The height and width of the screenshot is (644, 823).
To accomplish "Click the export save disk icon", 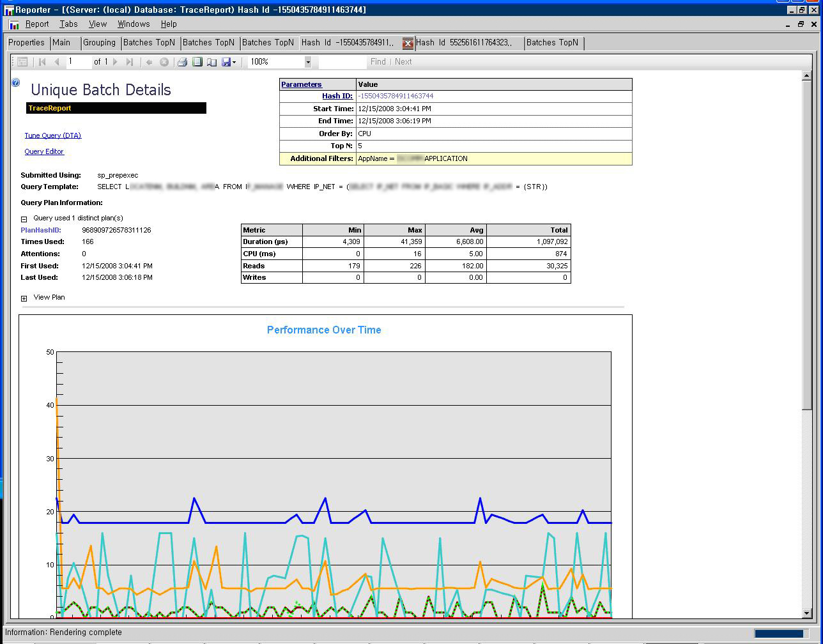I will 226,62.
